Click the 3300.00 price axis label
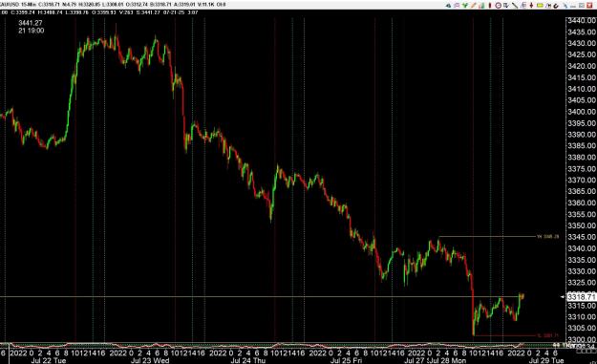The width and height of the screenshot is (597, 364). tap(581, 339)
